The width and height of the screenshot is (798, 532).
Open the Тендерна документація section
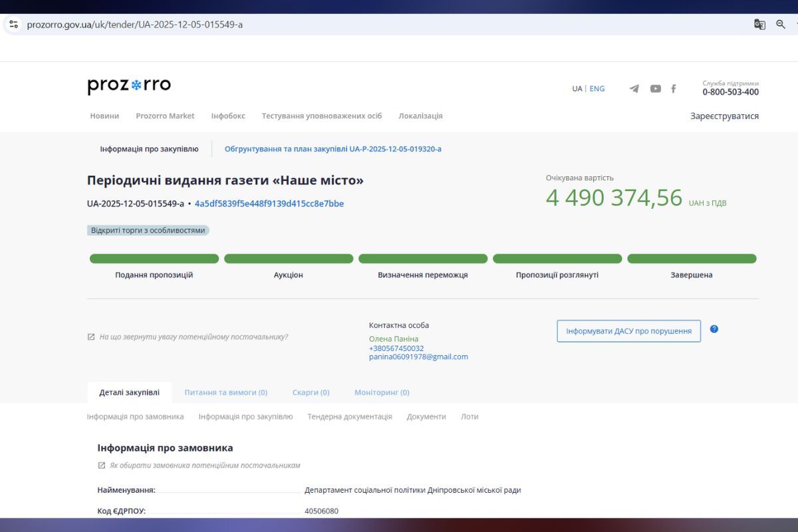[349, 416]
